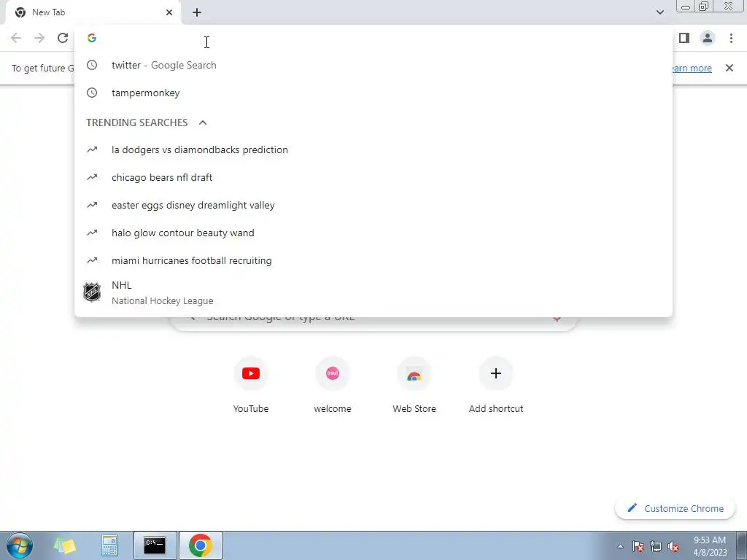Screen dimensions: 747x560
Task: Collapse the Trending Searches section
Action: pyautogui.click(x=203, y=122)
